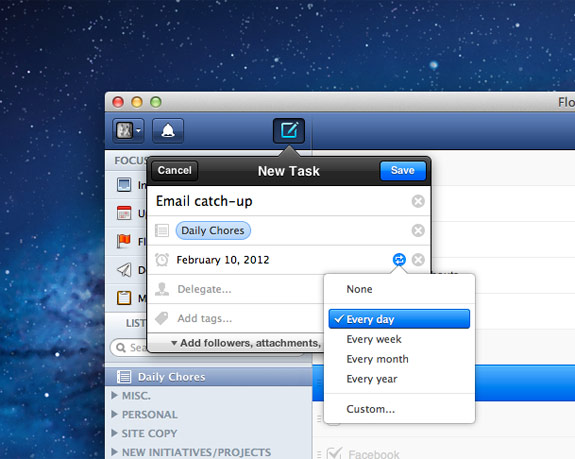Image resolution: width=575 pixels, height=459 pixels.
Task: Cancel the new task popover
Action: pyautogui.click(x=175, y=170)
